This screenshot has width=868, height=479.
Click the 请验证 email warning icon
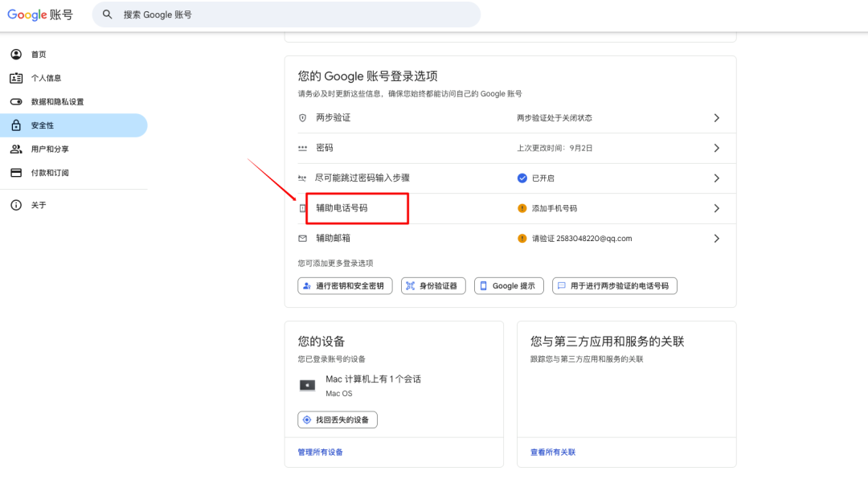tap(522, 239)
